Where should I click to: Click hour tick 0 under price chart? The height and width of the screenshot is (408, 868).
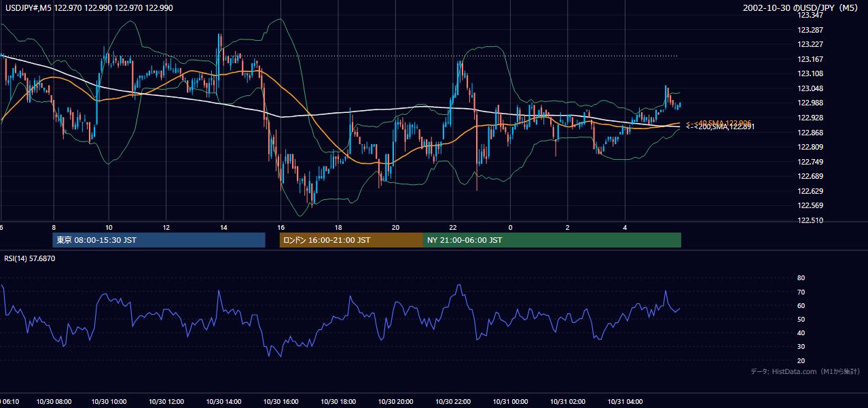click(x=510, y=228)
